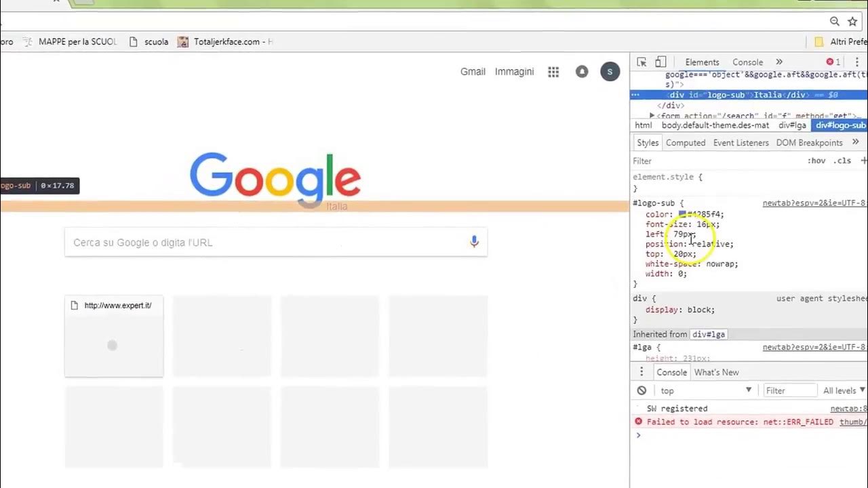Screen dimensions: 868x488
Task: Select div#logo-sub breadcrumb
Action: pyautogui.click(x=840, y=125)
